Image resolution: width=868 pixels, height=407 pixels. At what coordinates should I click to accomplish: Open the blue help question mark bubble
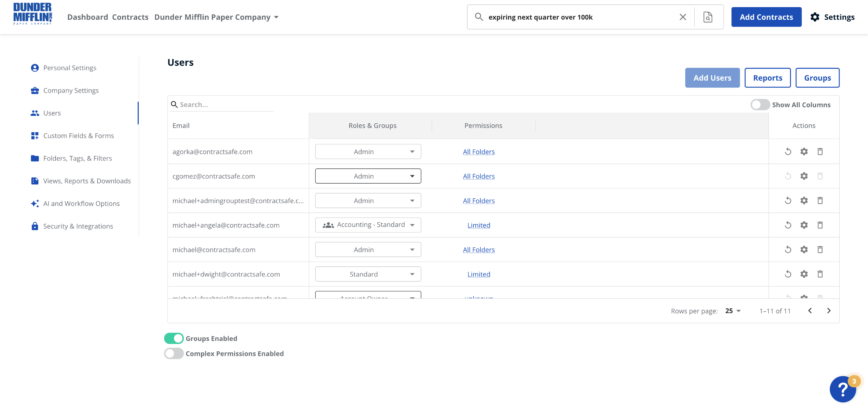pyautogui.click(x=843, y=389)
